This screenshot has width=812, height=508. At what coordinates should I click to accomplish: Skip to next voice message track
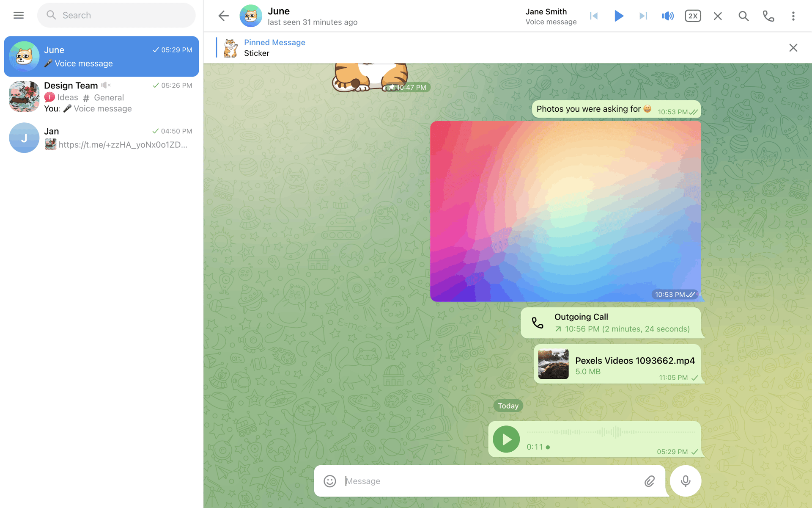point(643,16)
